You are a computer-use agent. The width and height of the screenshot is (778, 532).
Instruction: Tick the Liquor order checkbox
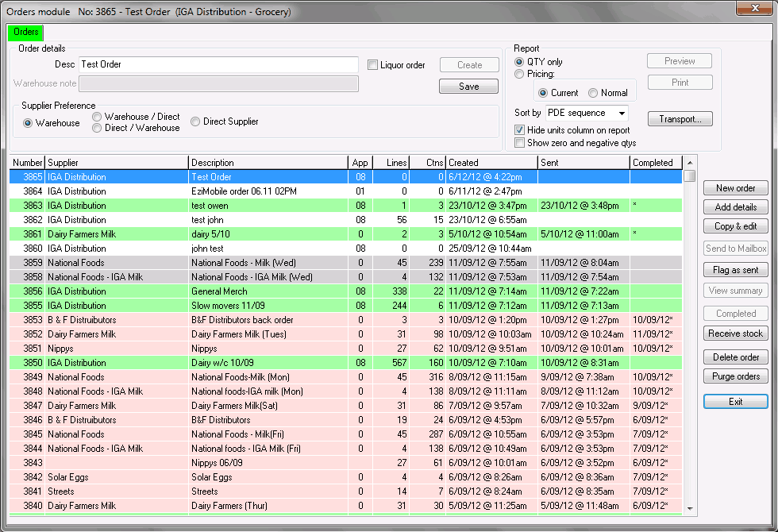point(372,65)
